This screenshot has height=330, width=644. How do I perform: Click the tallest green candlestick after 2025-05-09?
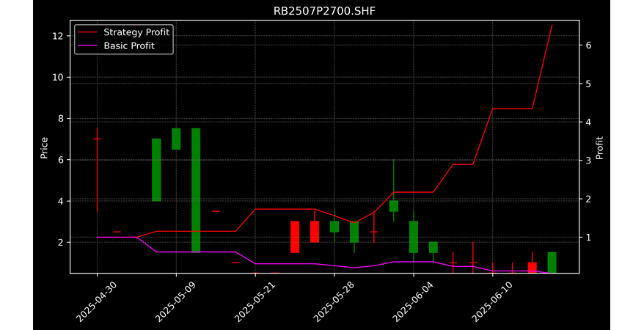point(196,190)
